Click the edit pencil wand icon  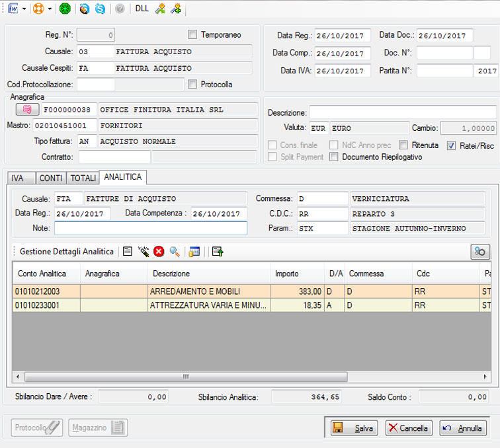pyautogui.click(x=144, y=251)
